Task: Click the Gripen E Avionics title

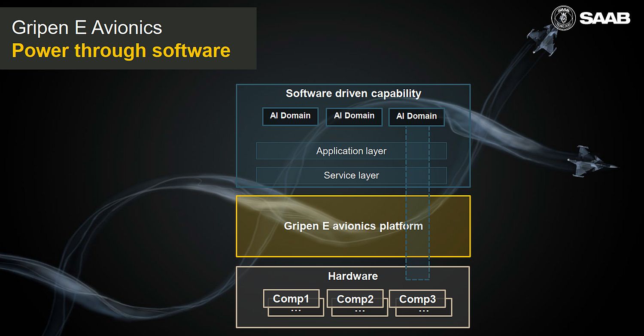Action: (x=87, y=28)
